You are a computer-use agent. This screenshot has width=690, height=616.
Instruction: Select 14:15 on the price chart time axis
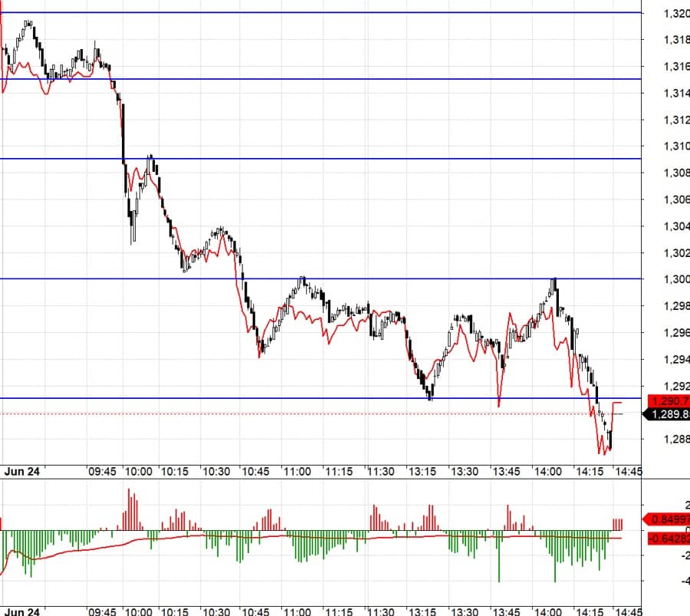pos(590,472)
